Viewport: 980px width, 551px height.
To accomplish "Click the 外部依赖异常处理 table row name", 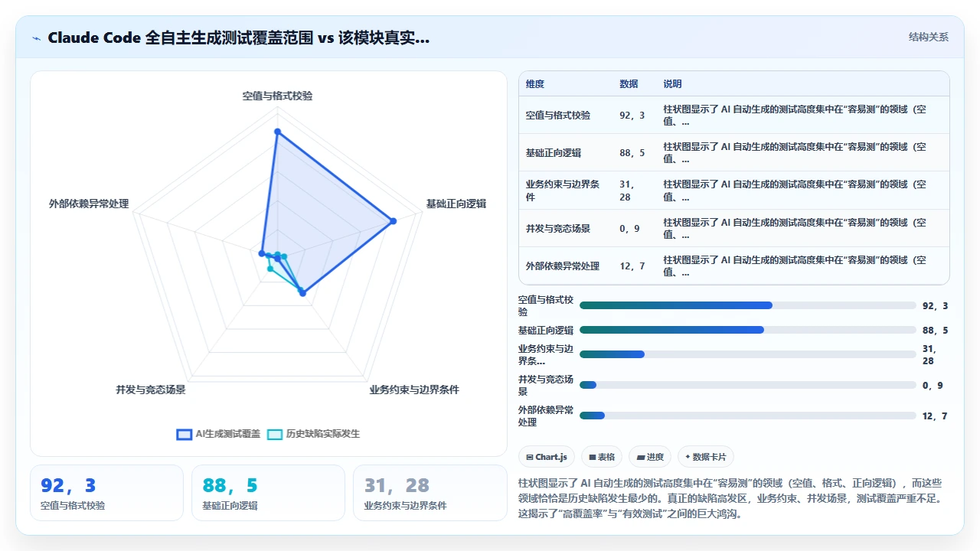I will (563, 266).
